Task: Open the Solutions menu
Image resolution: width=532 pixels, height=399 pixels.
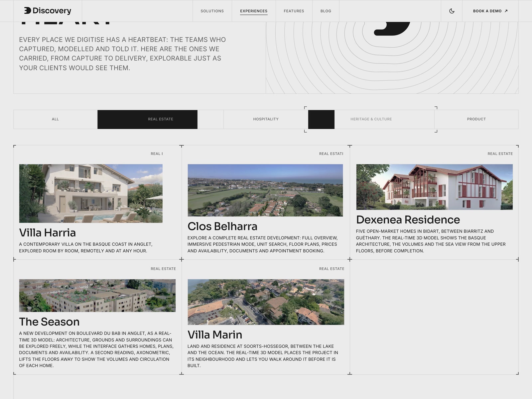Action: [x=212, y=11]
